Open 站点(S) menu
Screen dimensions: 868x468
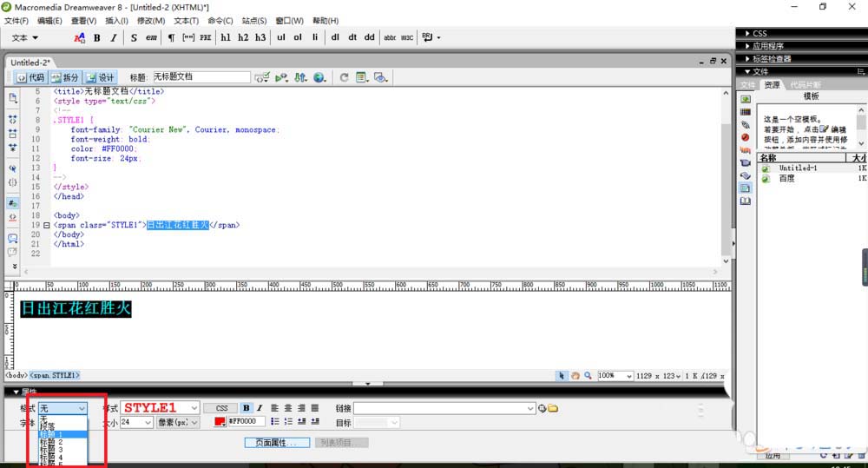(254, 21)
